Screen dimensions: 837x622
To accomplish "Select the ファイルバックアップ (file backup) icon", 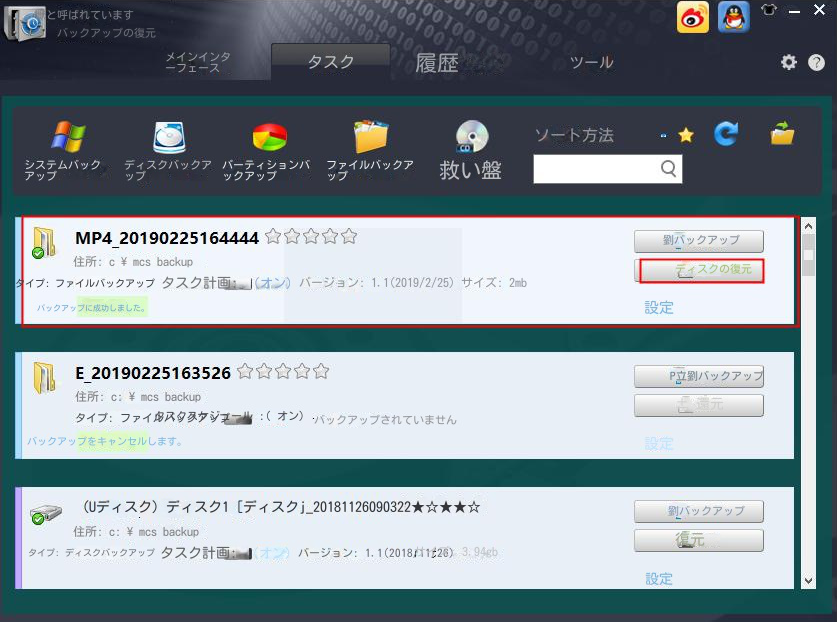I will 371,137.
